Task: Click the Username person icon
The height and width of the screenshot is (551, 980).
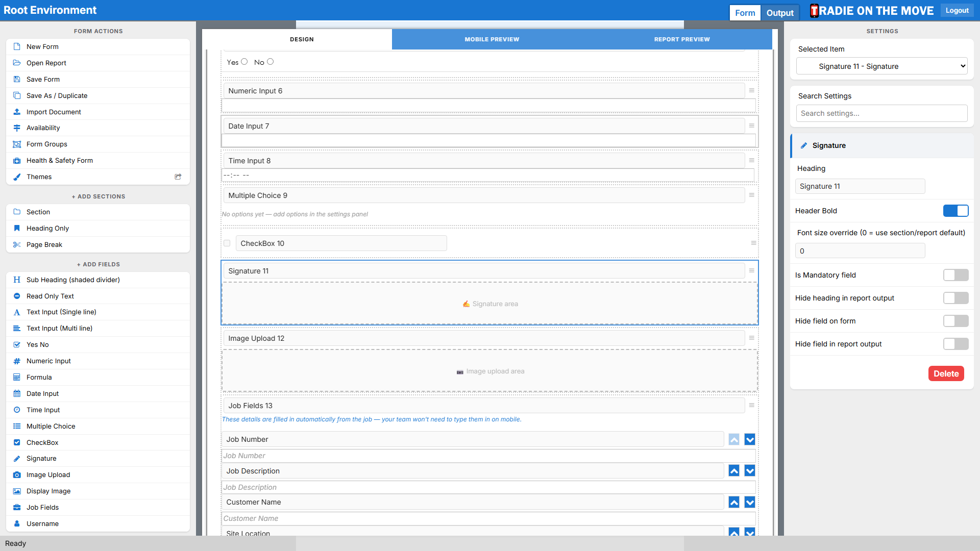Action: tap(17, 523)
